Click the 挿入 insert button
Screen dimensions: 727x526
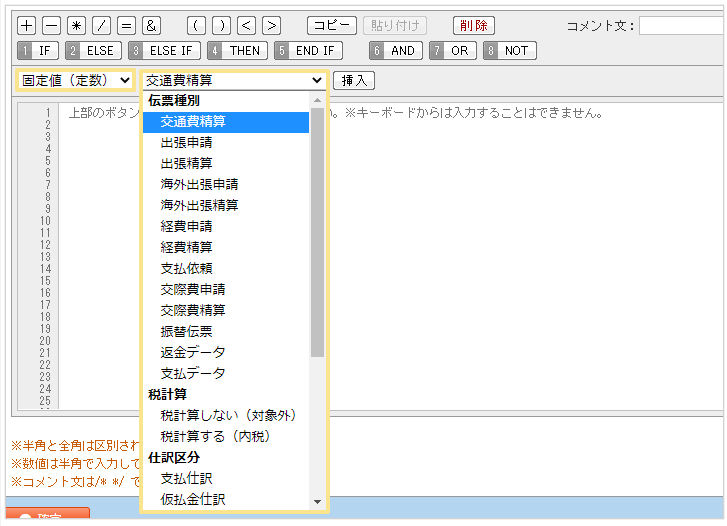[353, 80]
